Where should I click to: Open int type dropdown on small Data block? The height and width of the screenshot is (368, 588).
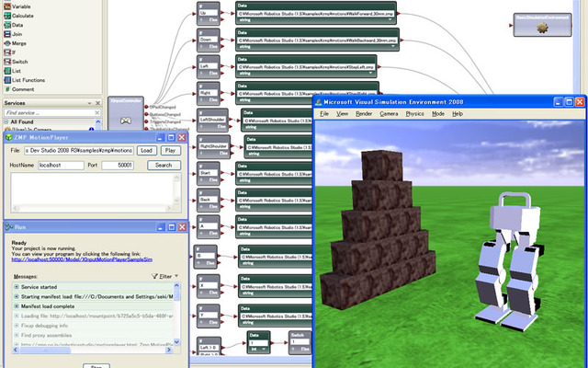(x=264, y=350)
